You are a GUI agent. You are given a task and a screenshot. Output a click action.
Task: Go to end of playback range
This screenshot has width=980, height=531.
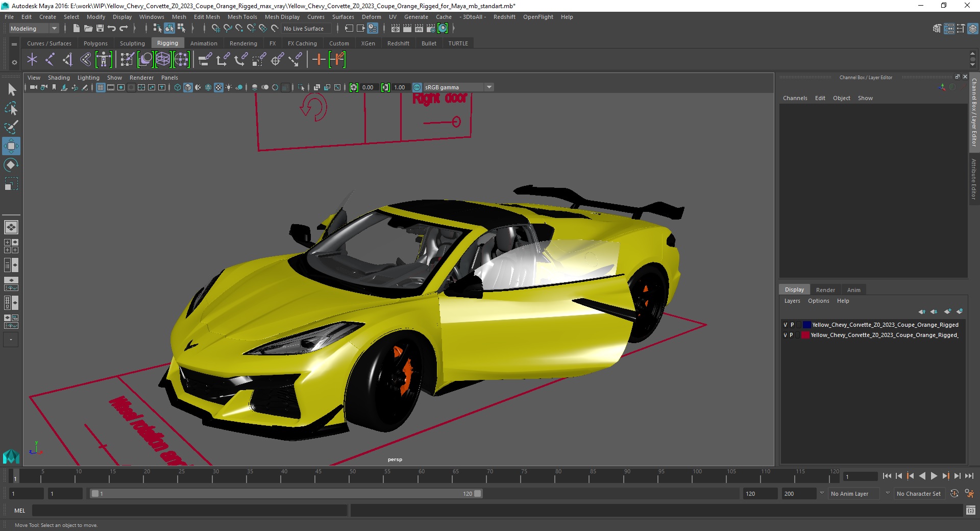[969, 476]
